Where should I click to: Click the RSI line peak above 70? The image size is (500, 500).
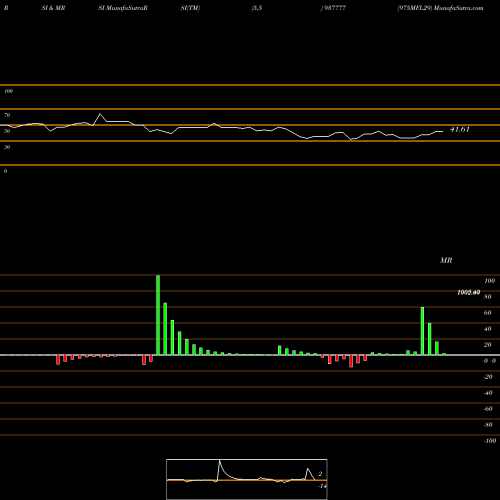pyautogui.click(x=100, y=115)
